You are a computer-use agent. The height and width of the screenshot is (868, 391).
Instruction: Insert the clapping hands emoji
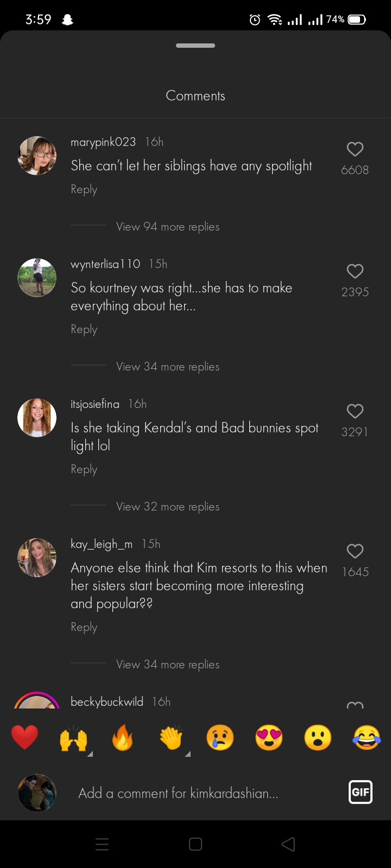tap(171, 738)
